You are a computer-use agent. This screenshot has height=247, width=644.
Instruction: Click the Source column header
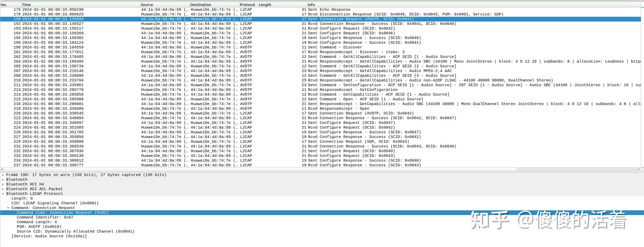165,4
